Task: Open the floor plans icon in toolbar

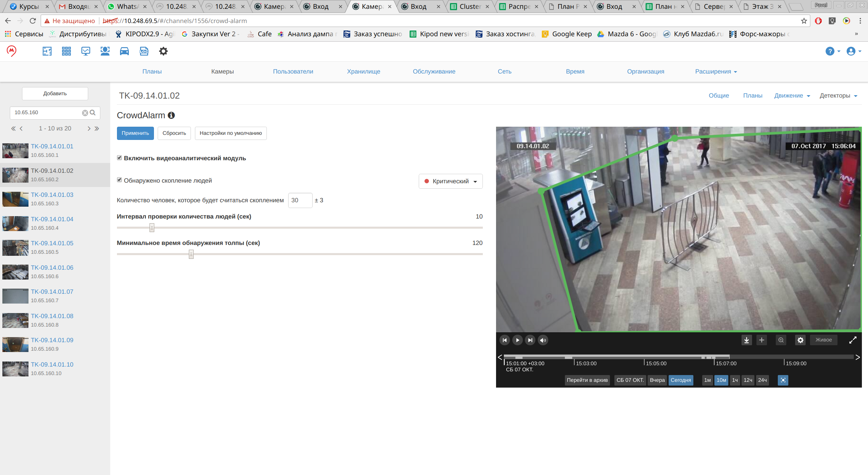Action: (x=47, y=51)
